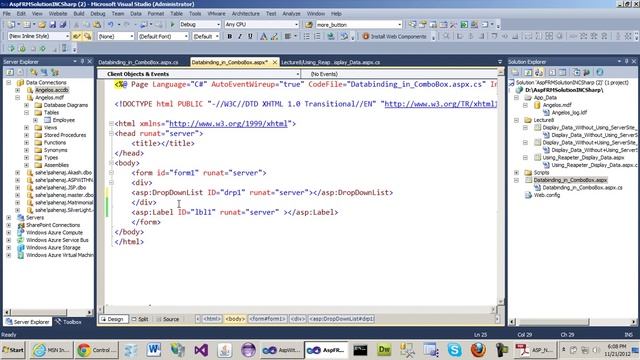Click the green Start Page toolbar icon

pyautogui.click(x=464, y=24)
